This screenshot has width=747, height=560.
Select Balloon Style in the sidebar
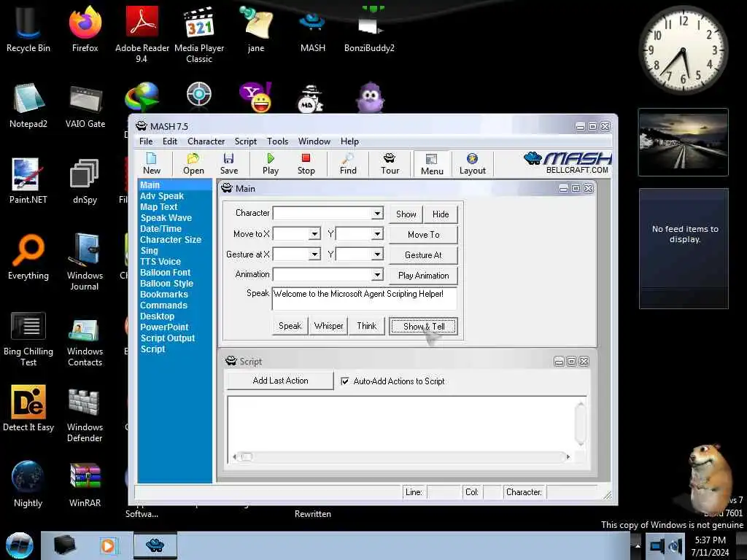pyautogui.click(x=166, y=284)
